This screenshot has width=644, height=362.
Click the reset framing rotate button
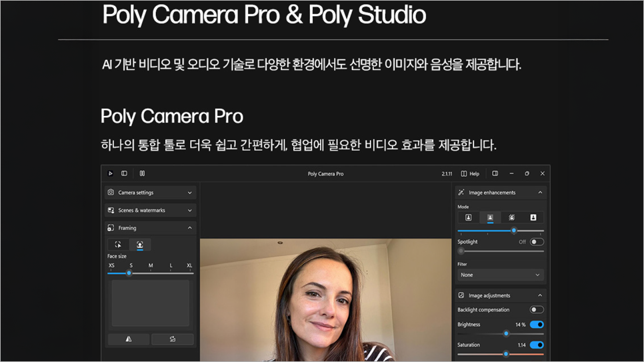click(x=173, y=339)
